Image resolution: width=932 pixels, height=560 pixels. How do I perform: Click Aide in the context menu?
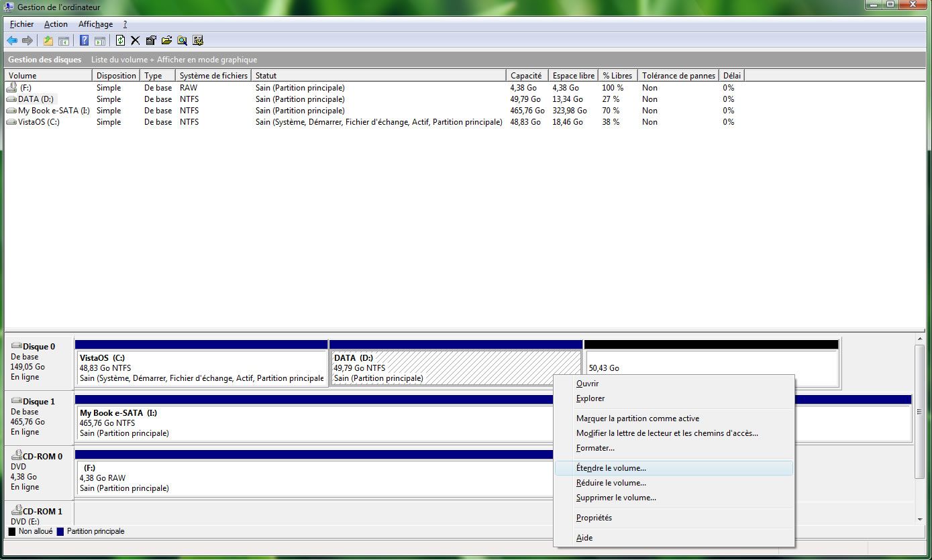click(674, 538)
